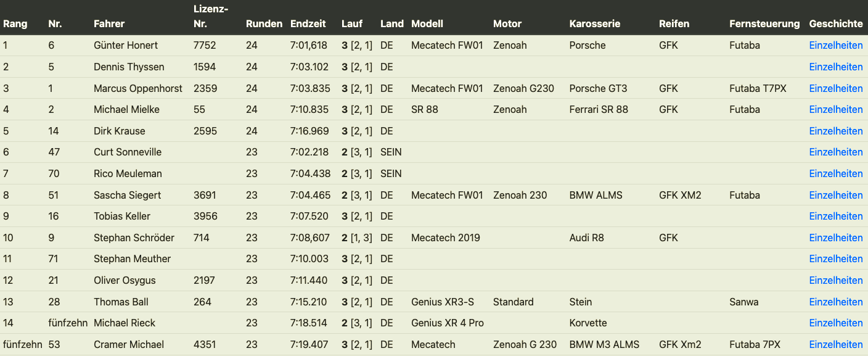Open Einzelheiten for Oliver Osygus
This screenshot has width=868, height=356.
(835, 280)
